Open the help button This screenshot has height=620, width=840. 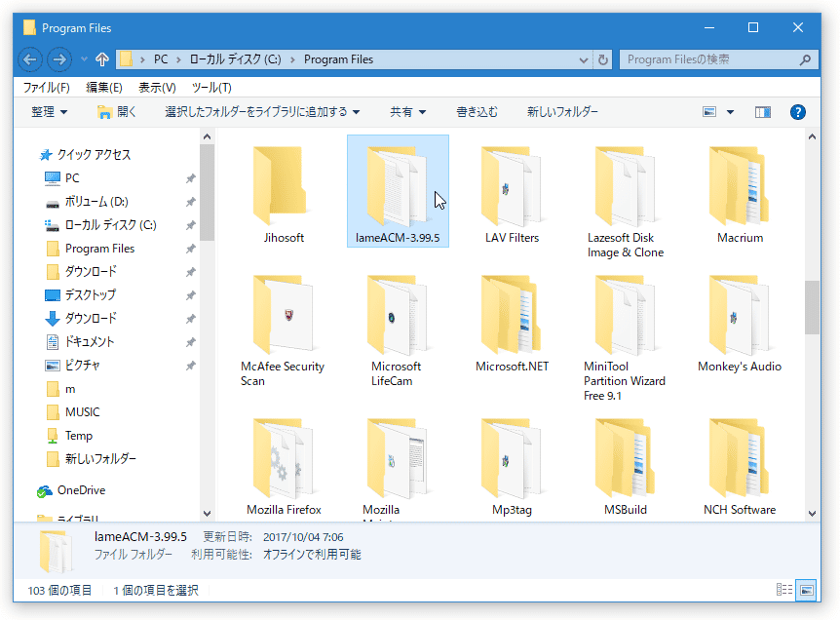pyautogui.click(x=798, y=112)
